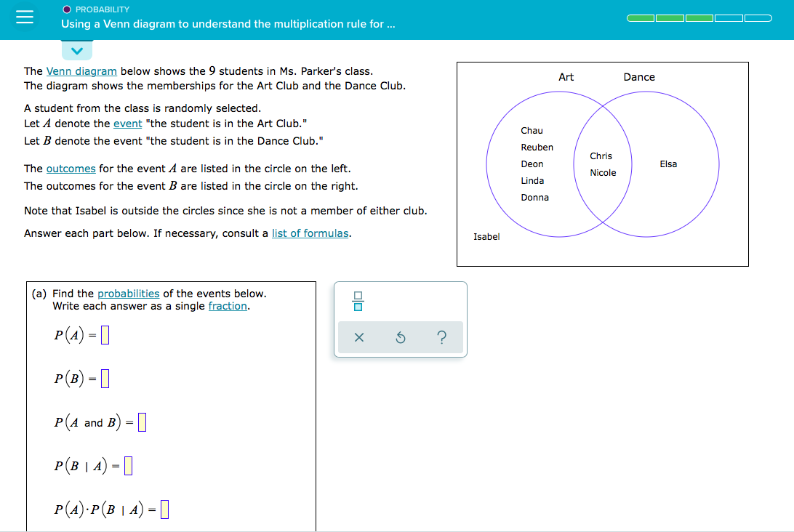Click the P(A) answer field

click(x=103, y=334)
